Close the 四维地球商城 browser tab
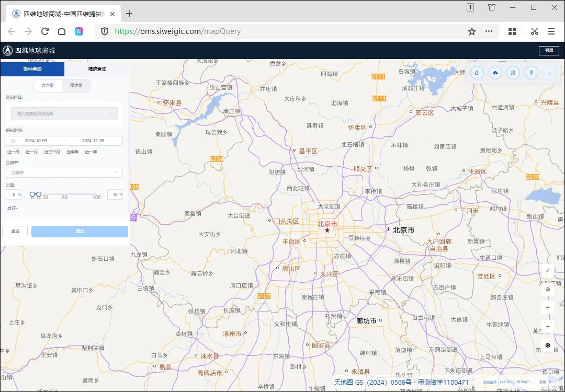Image resolution: width=565 pixels, height=392 pixels. (112, 14)
